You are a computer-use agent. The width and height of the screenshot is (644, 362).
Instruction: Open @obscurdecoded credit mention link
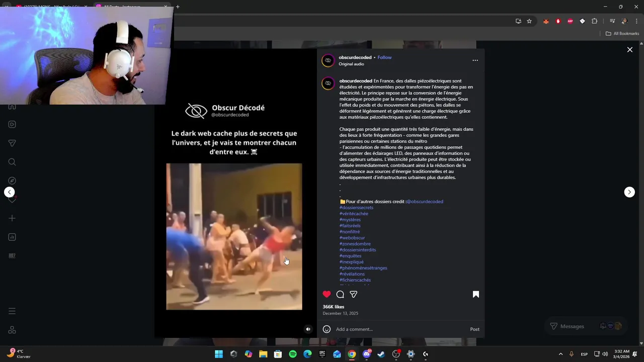(425, 202)
